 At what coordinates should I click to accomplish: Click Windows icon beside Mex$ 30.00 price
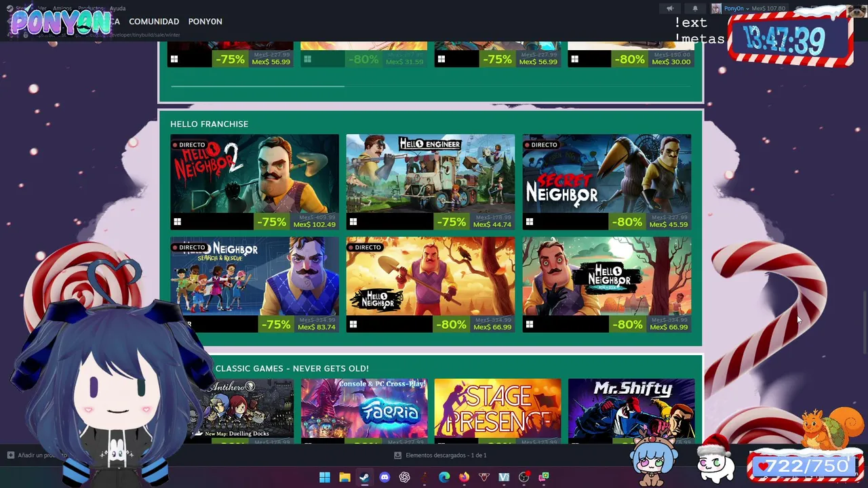(x=574, y=60)
